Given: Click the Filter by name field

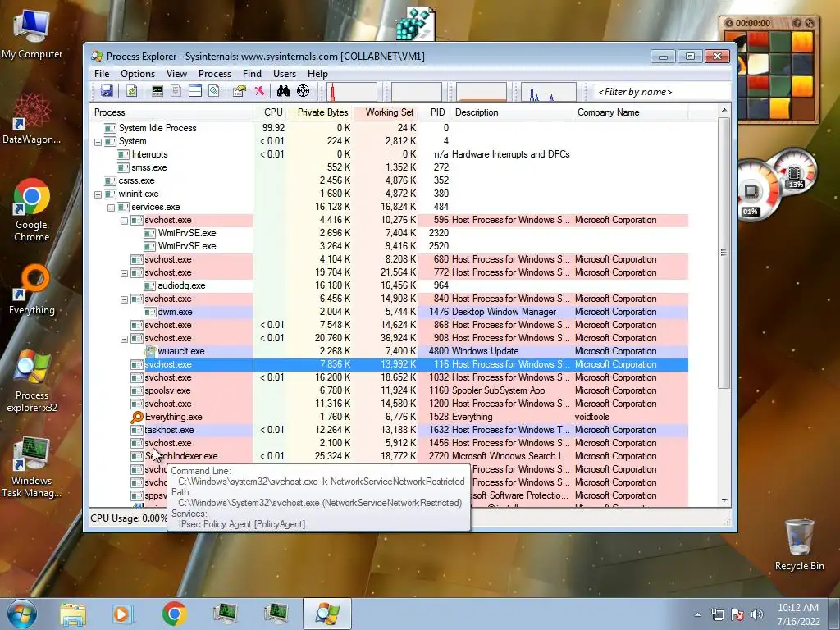Looking at the screenshot, I should [662, 92].
